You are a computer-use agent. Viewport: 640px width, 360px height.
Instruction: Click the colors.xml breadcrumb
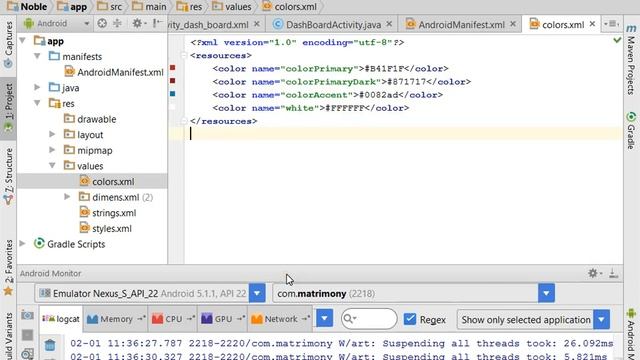click(x=289, y=7)
